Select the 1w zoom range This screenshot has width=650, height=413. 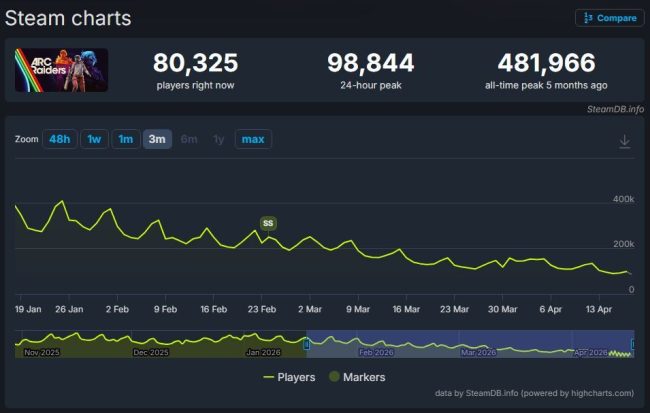point(94,139)
